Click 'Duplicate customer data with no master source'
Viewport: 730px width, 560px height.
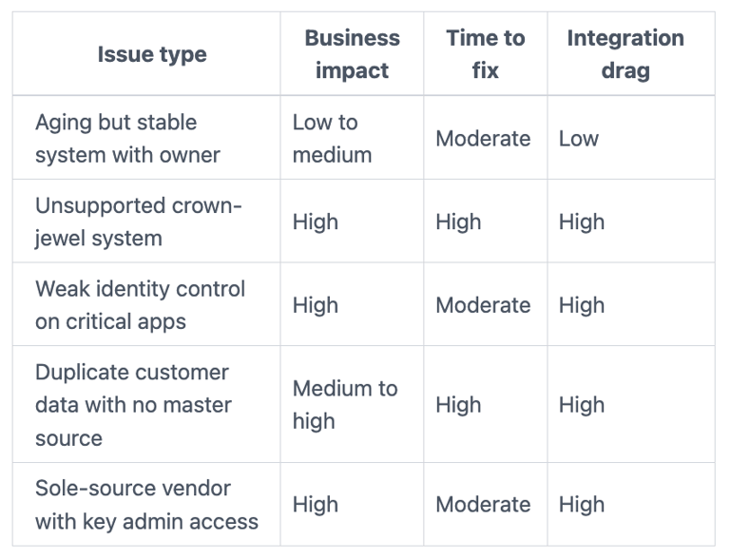pyautogui.click(x=133, y=405)
